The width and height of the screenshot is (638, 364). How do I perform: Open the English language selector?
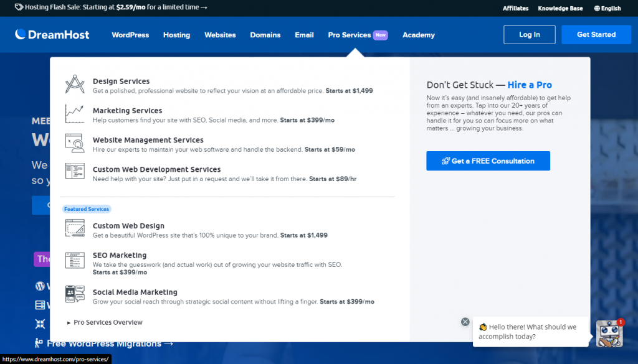tap(607, 8)
